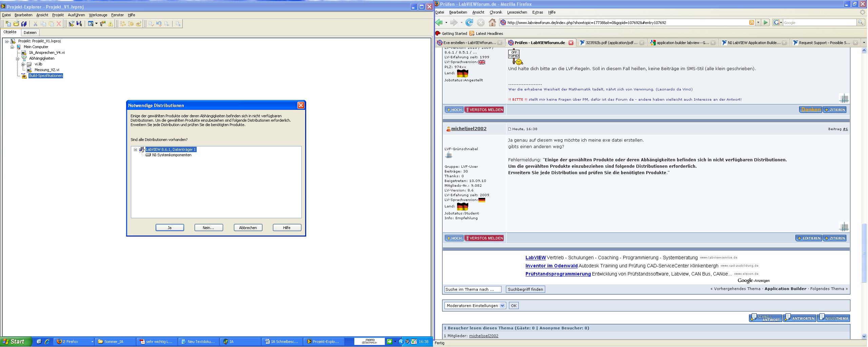Close the Prüfen - LabVIEWforum.de tab

click(571, 43)
